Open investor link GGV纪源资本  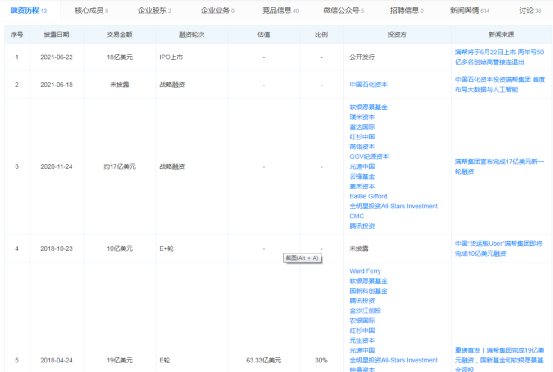point(369,157)
